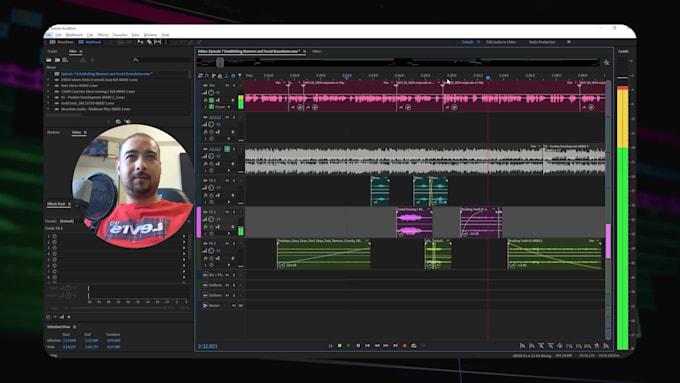Click the green Play button in transport
This screenshot has width=680, height=383.
tap(349, 346)
